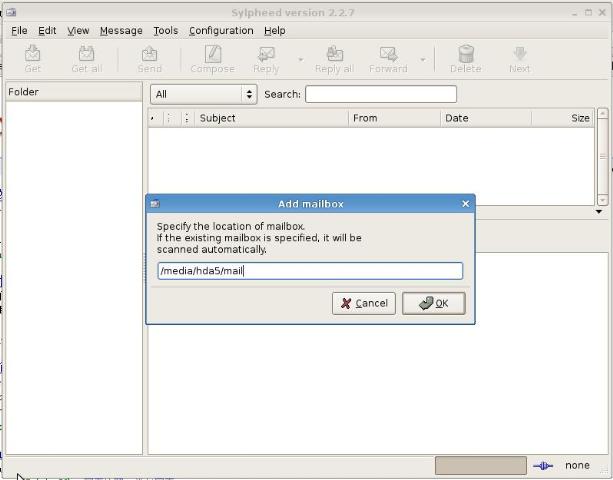The width and height of the screenshot is (613, 480).
Task: Click the Folder column header
Action: click(x=74, y=92)
